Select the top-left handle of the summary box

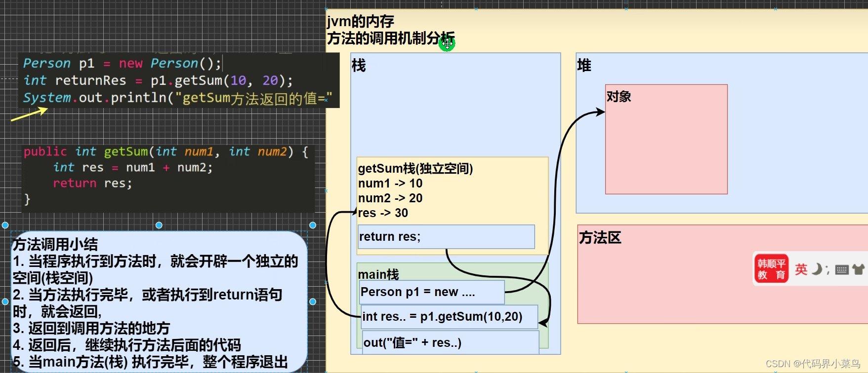click(5, 225)
